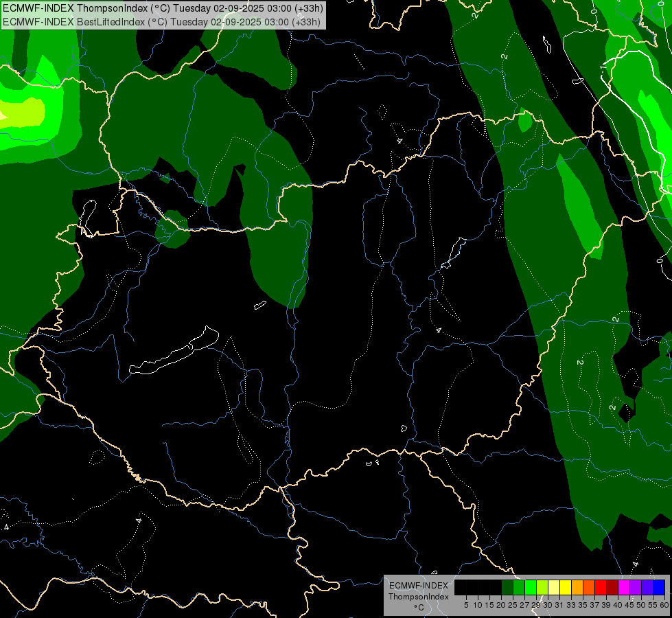Viewport: 672px width, 618px height.
Task: Select the yellow 31–33 legend swatch
Action: tap(566, 587)
